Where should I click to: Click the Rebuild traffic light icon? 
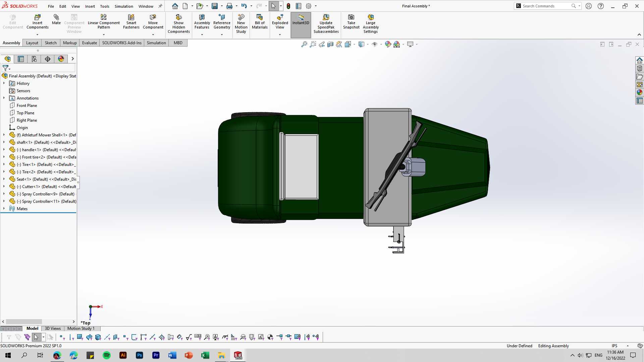click(x=288, y=6)
